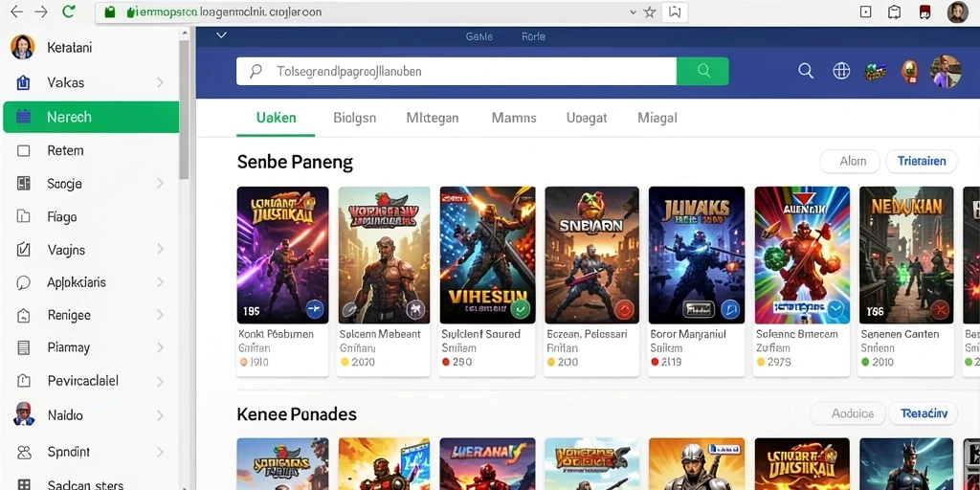The width and height of the screenshot is (980, 490).
Task: Click the Naidio avatar icon in sidebar
Action: pyautogui.click(x=24, y=414)
